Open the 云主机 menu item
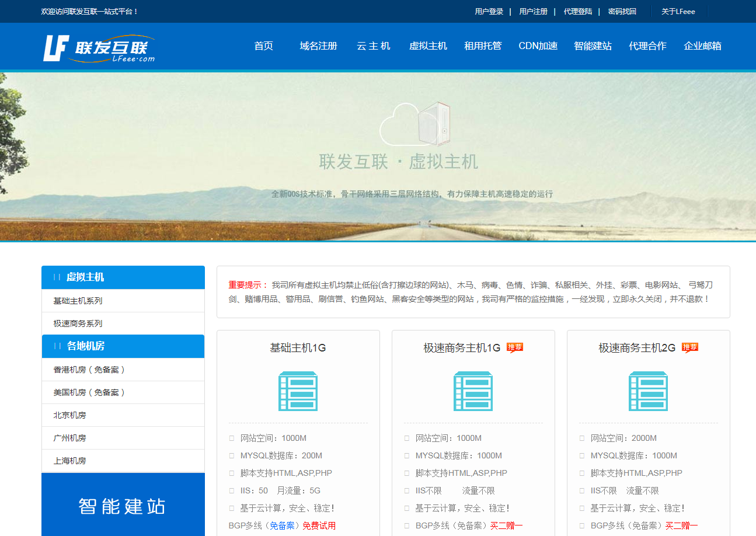This screenshot has width=756, height=536. tap(373, 46)
